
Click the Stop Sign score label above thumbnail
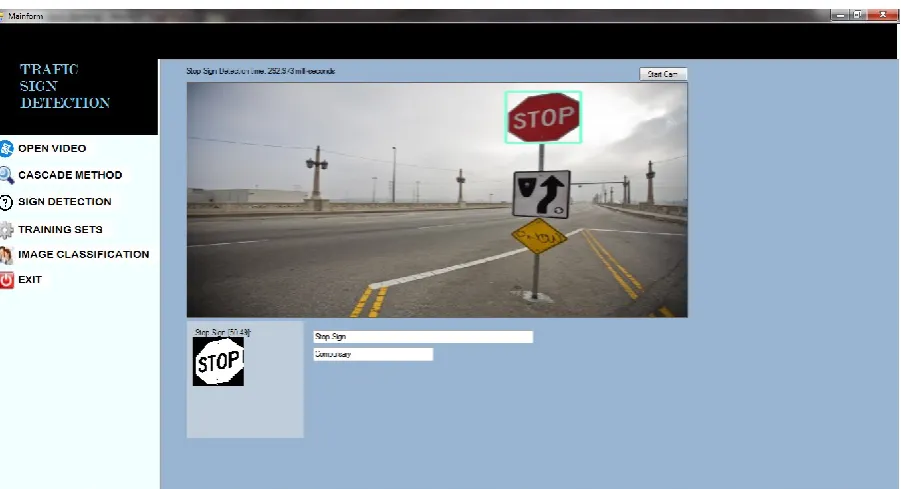point(222,332)
